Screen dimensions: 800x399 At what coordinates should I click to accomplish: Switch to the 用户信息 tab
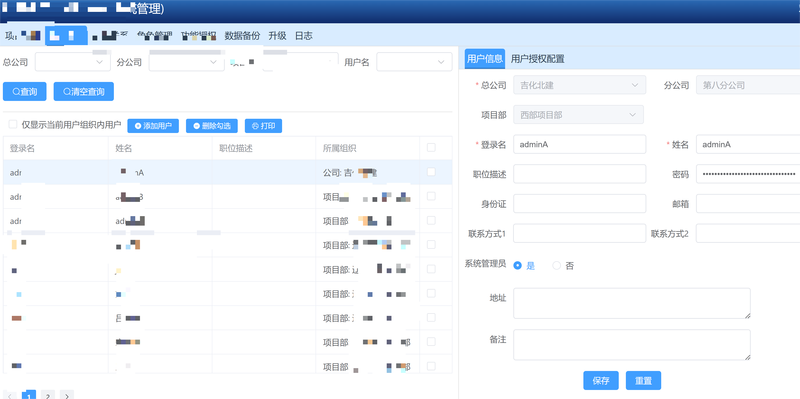485,59
